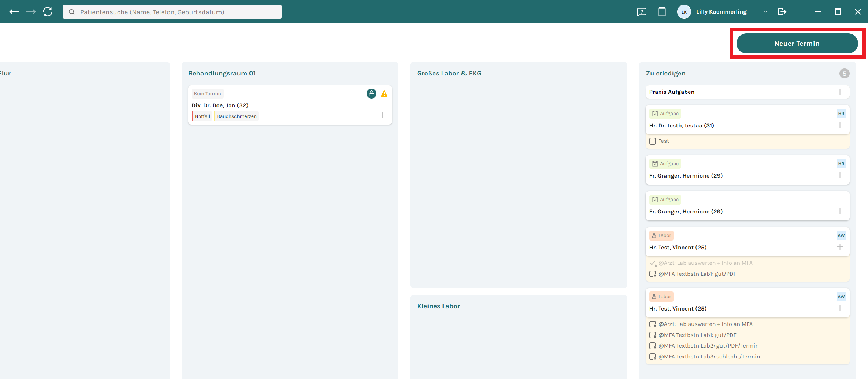Check @MFA Textbstn Lab3: schlecht/Termin
This screenshot has width=868, height=379.
(653, 357)
